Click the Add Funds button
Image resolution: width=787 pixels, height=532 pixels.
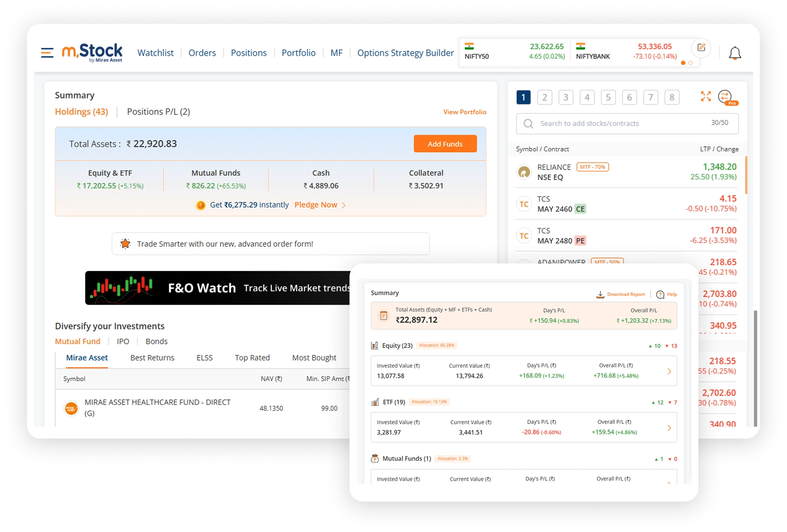click(x=445, y=144)
